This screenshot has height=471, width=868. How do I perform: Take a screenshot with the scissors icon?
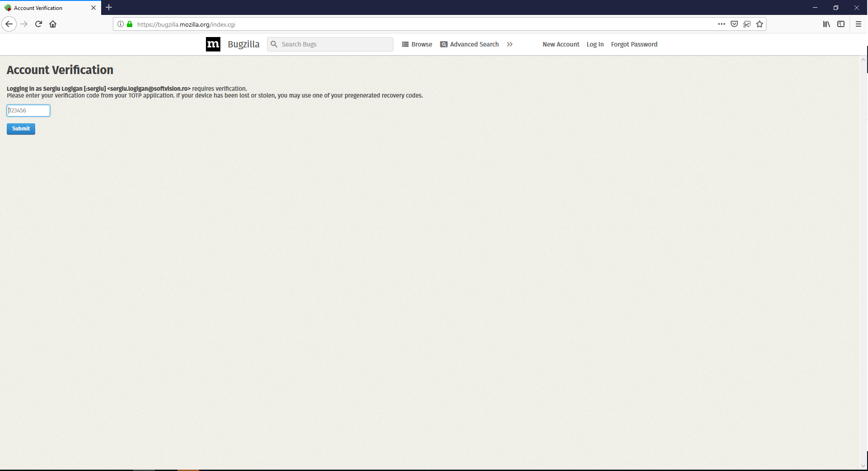tap(747, 24)
